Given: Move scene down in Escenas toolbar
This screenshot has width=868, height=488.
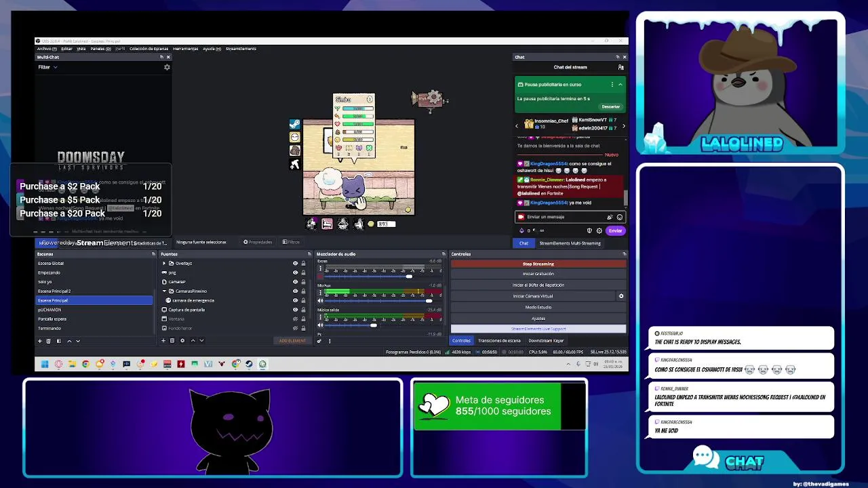Looking at the screenshot, I should 78,341.
